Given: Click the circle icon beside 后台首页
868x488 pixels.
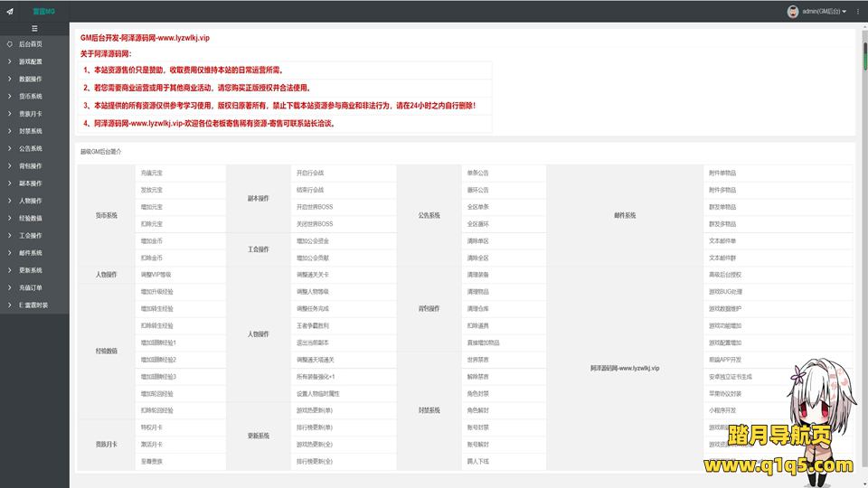Looking at the screenshot, I should [x=10, y=43].
